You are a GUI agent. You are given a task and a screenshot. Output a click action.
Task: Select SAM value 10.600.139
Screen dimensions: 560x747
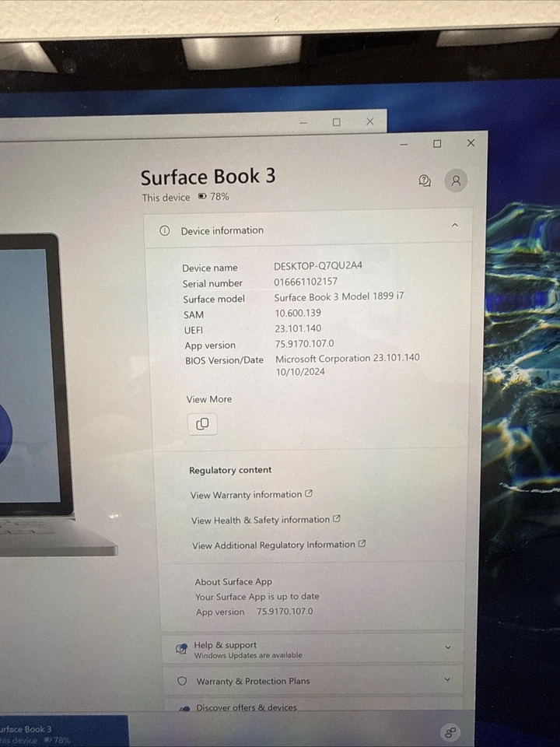point(298,313)
